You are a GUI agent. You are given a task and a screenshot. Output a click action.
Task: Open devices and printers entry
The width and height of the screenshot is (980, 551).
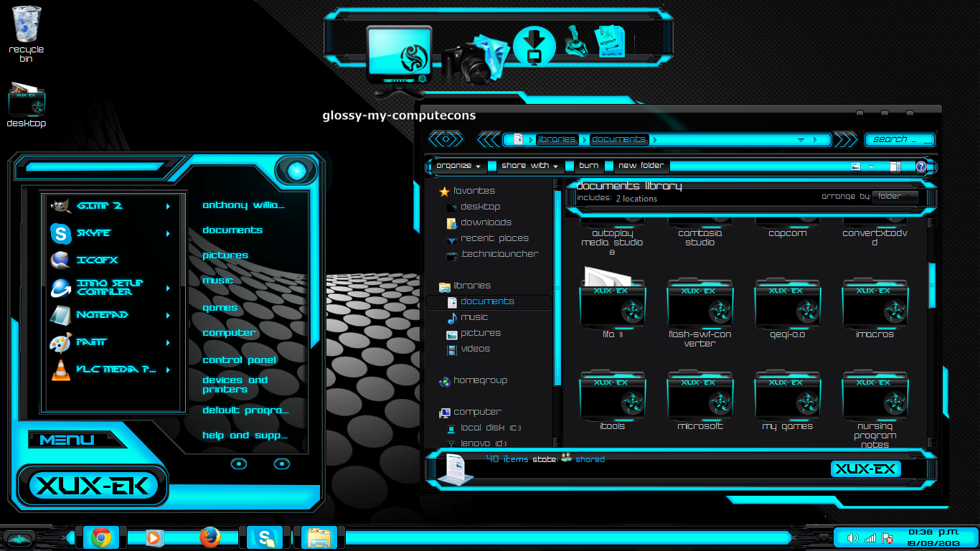(x=235, y=385)
